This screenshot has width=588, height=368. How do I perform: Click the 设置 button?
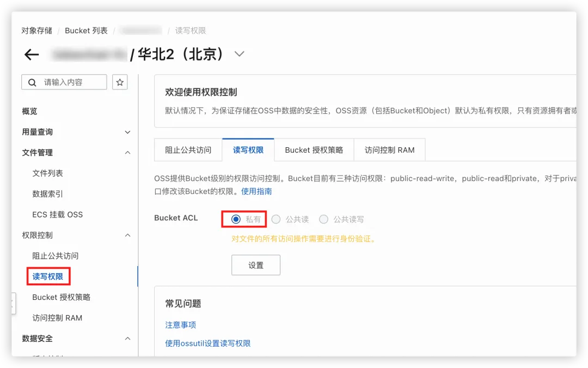tap(256, 265)
